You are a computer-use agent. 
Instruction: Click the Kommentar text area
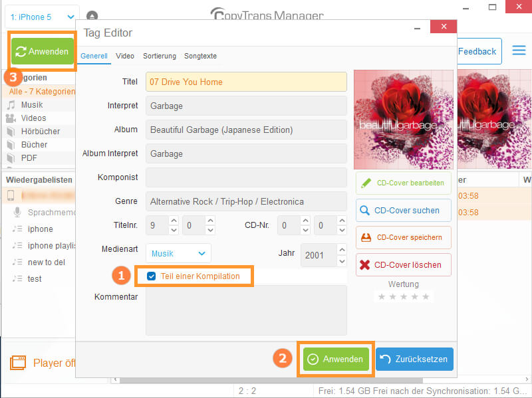coord(246,310)
